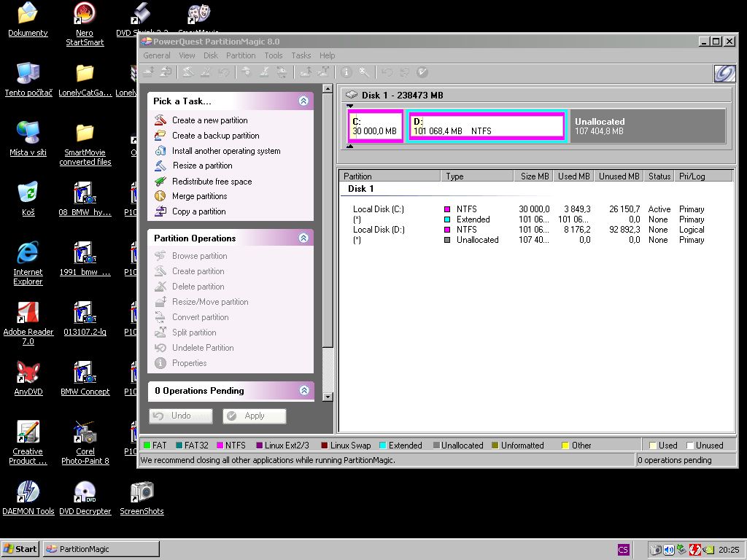Click the Apply button
Screen dimensions: 747x560
(x=255, y=416)
